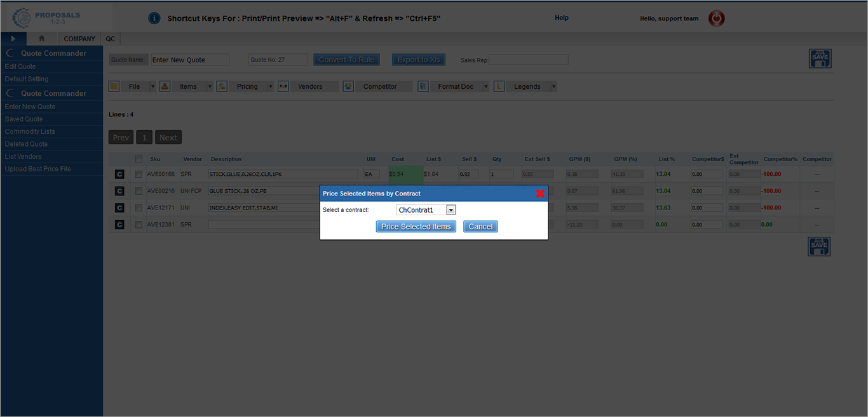Click the Legends 'L' icon
Screen dimensions: 868x417
pos(499,86)
